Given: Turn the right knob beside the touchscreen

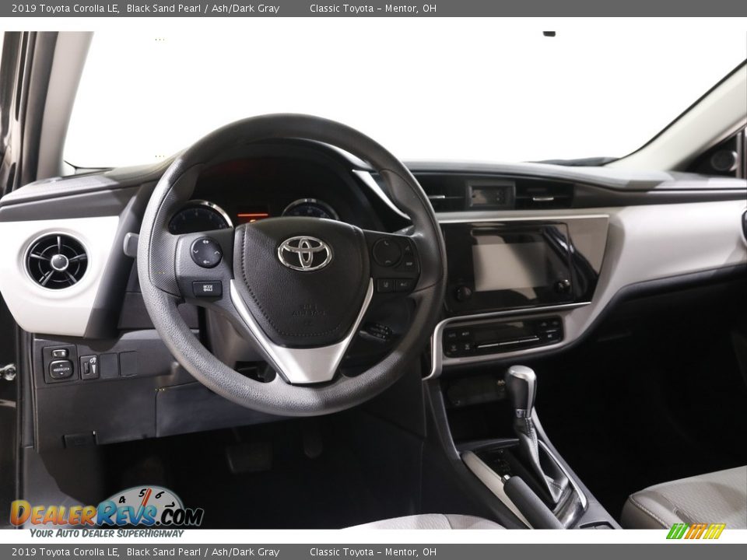Looking at the screenshot, I should 562,286.
